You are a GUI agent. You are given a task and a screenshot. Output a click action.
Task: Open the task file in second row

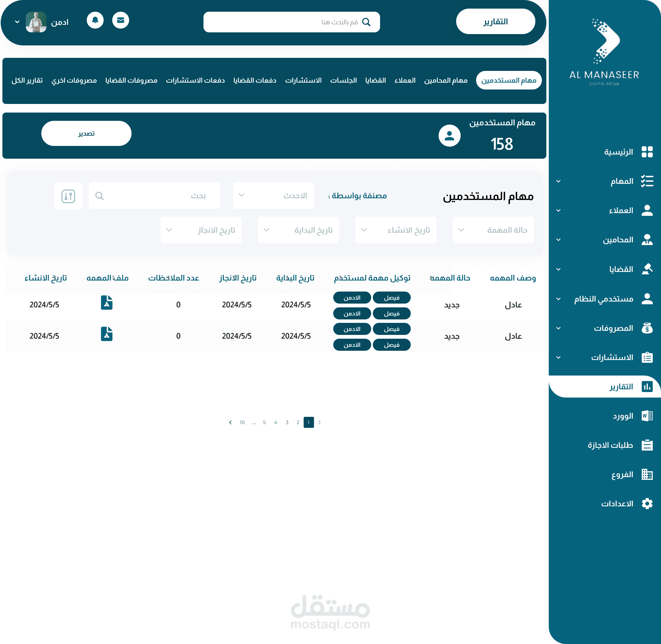(107, 334)
